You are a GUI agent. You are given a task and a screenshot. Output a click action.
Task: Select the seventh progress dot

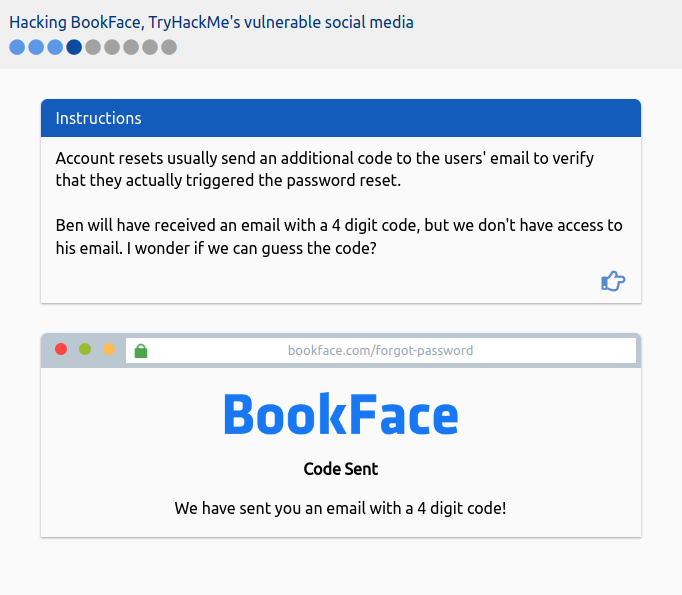click(131, 47)
